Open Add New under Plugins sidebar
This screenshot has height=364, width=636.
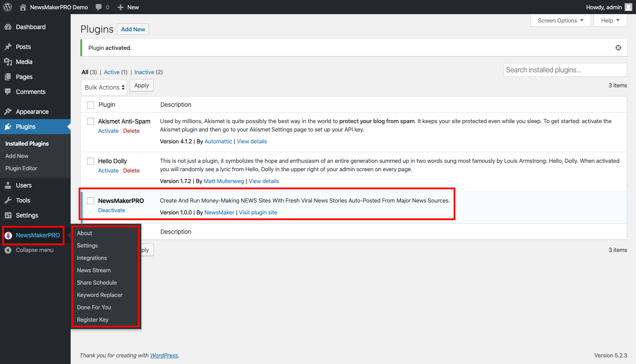[17, 156]
